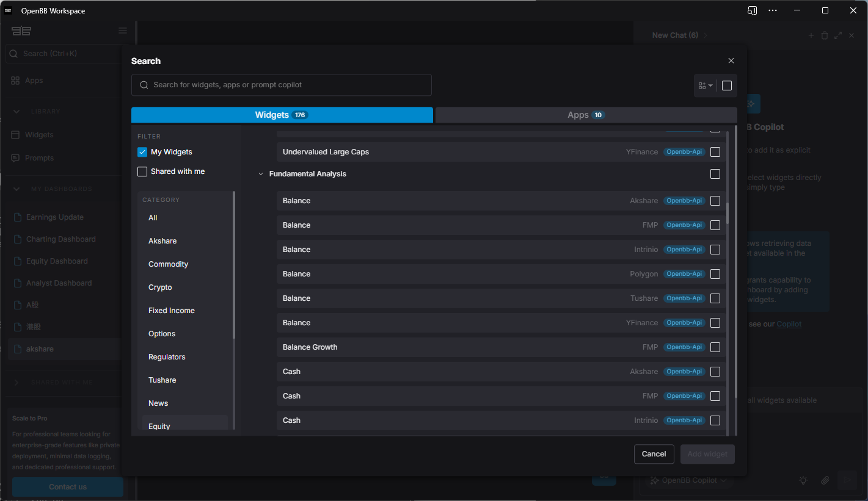Check the Balance Intrinio widget checkbox
The image size is (868, 501).
coord(715,250)
